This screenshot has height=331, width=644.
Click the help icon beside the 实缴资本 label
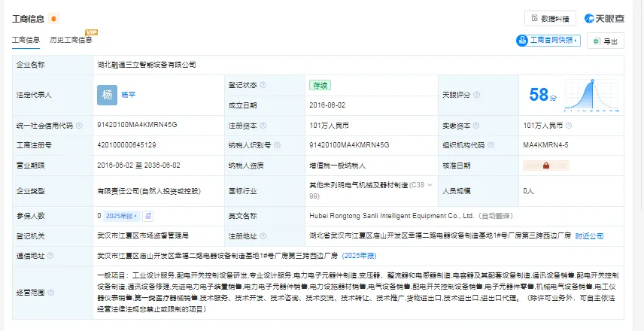coord(476,126)
